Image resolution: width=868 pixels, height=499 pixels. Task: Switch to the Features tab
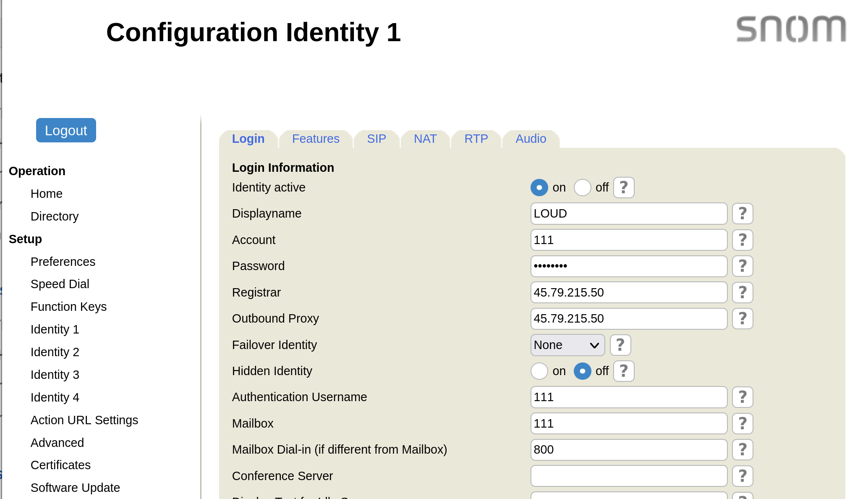pos(316,139)
